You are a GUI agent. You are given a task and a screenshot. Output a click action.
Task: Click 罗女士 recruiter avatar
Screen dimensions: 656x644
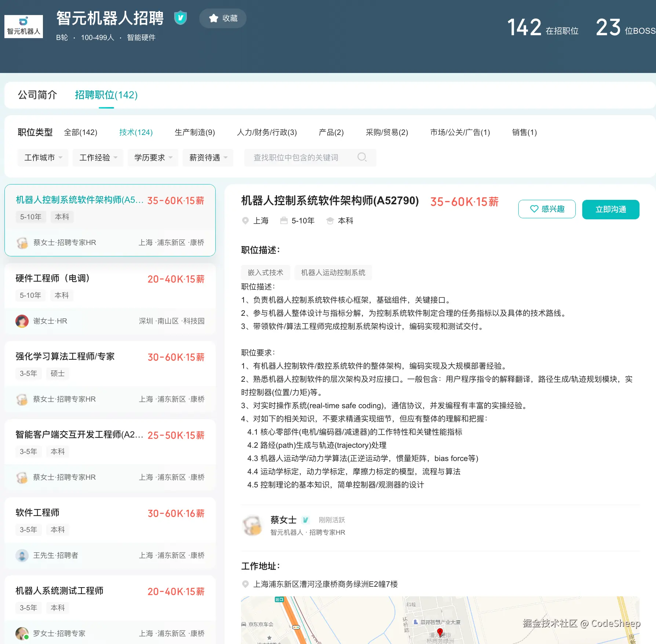tap(22, 634)
